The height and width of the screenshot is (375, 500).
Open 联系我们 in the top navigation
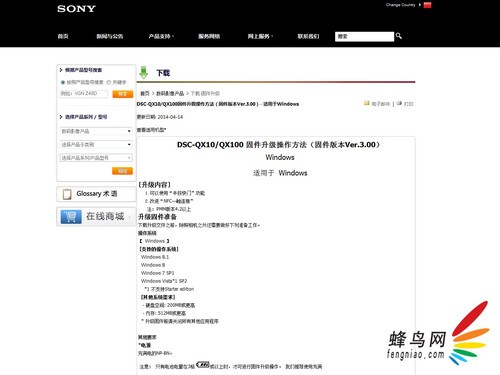click(x=308, y=36)
